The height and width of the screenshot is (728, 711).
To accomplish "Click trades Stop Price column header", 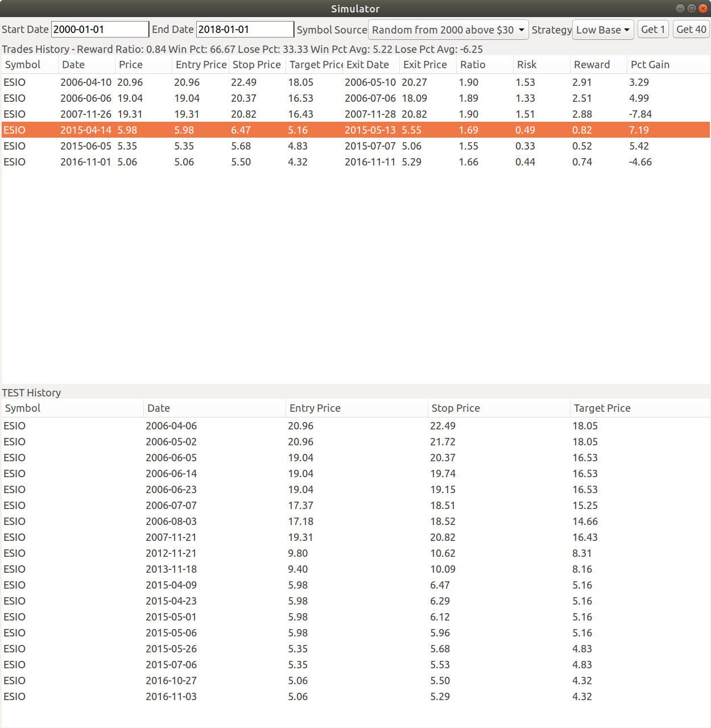I will pyautogui.click(x=257, y=65).
